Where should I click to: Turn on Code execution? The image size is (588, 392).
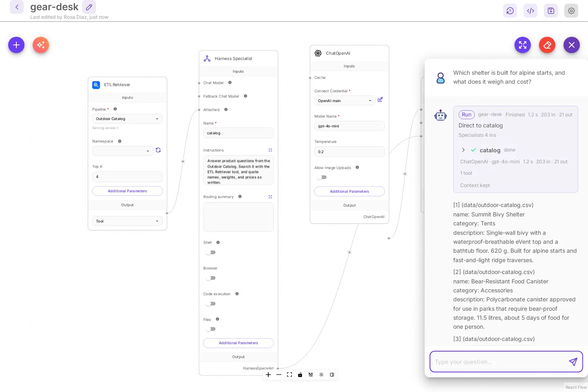point(211,304)
